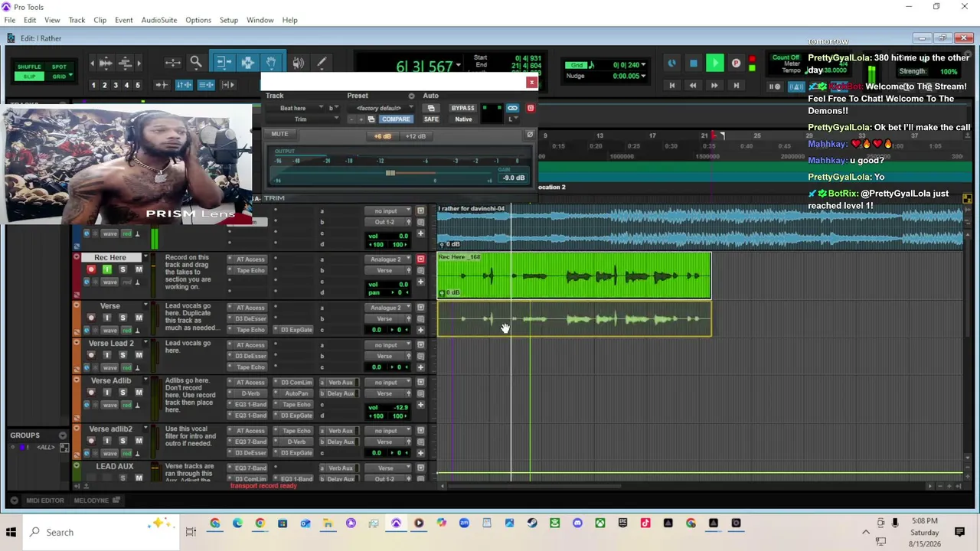This screenshot has width=980, height=551.
Task: Toggle the metronome click icon
Action: click(x=796, y=86)
